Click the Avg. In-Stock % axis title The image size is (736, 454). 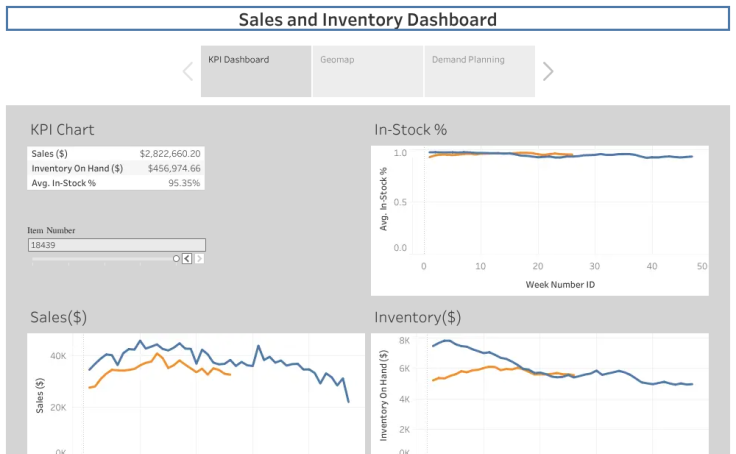383,199
